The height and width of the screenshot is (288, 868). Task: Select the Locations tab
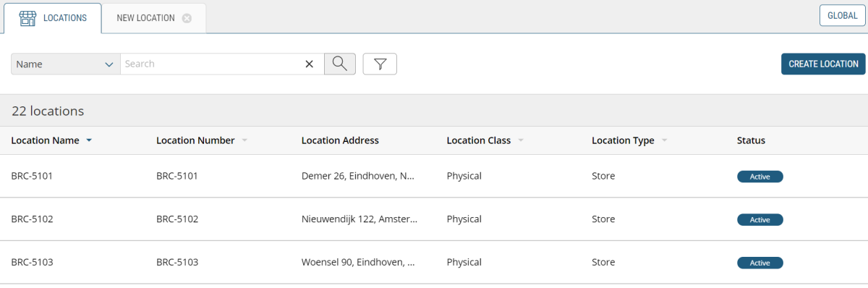tap(52, 18)
